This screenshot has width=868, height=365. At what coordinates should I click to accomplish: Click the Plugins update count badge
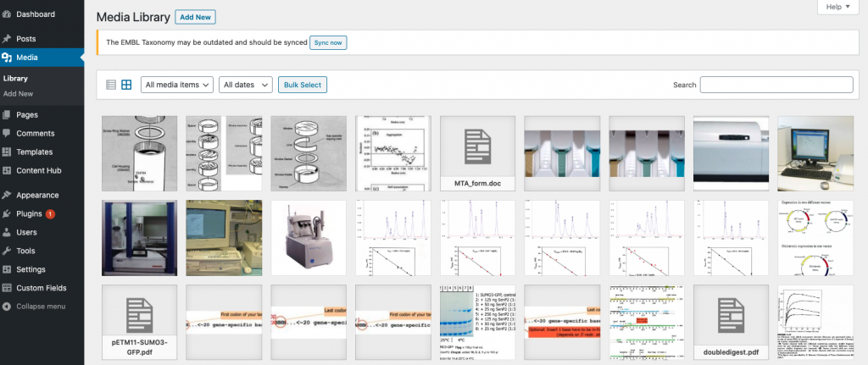[50, 214]
